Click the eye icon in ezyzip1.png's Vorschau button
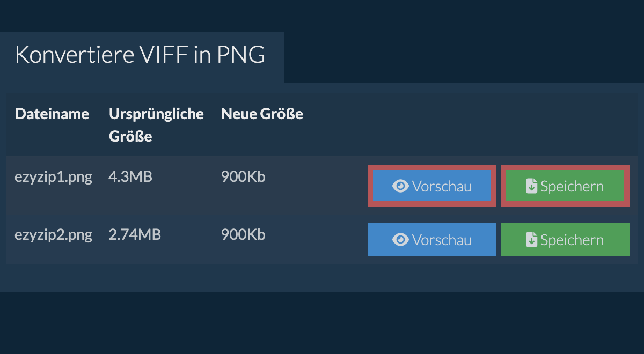644x354 pixels. coord(400,186)
